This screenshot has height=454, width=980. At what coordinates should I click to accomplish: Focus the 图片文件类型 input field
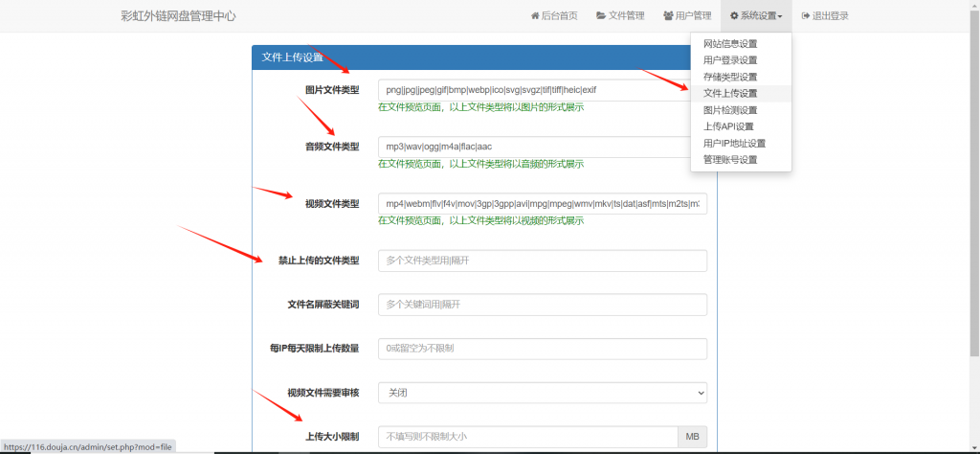534,90
